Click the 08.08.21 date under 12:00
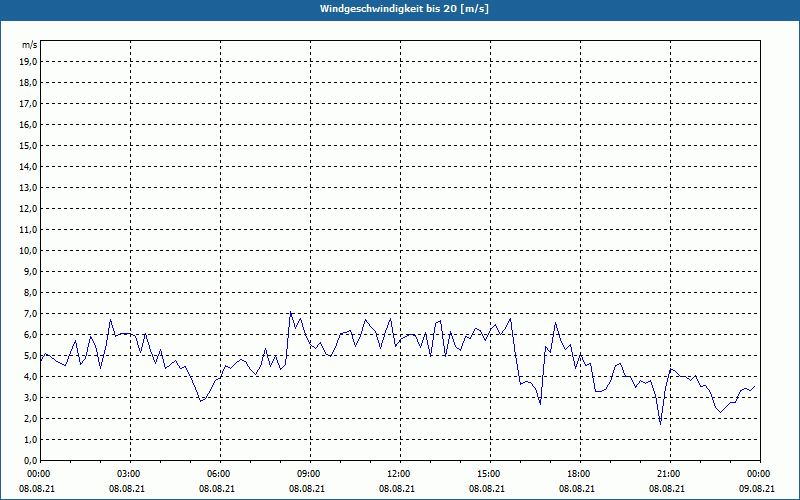The width and height of the screenshot is (800, 500). click(x=397, y=488)
